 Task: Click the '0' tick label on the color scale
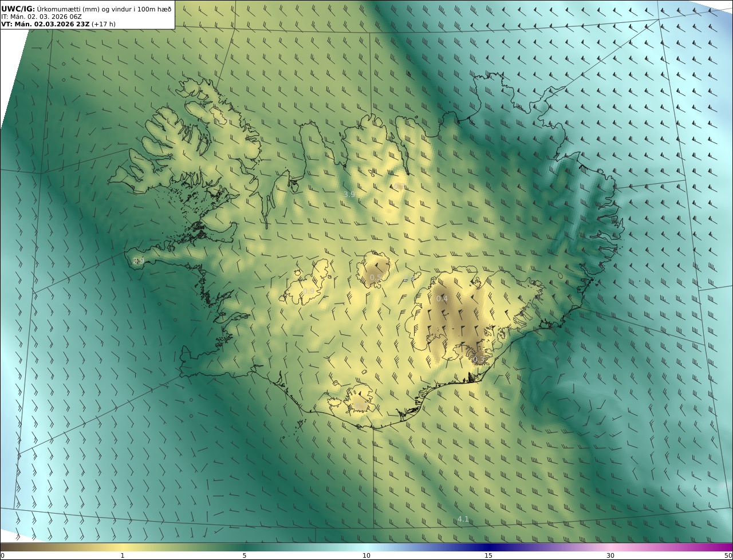pos(2,555)
